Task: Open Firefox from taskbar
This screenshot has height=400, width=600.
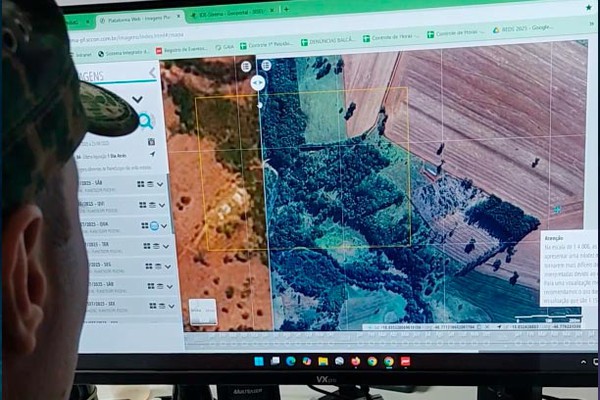Action: tap(355, 361)
